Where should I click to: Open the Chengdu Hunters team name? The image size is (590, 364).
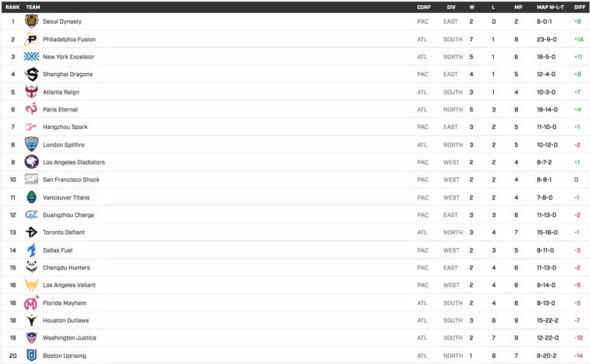point(66,267)
